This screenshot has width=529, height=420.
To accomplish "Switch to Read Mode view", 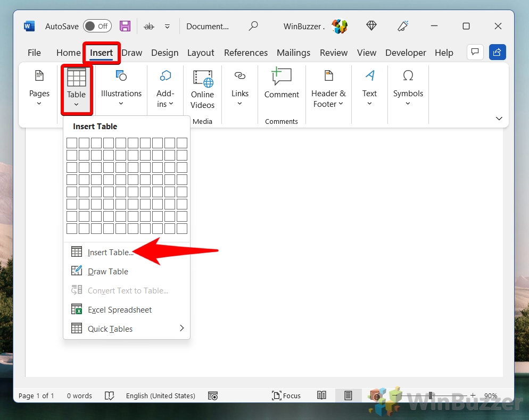I will (321, 395).
